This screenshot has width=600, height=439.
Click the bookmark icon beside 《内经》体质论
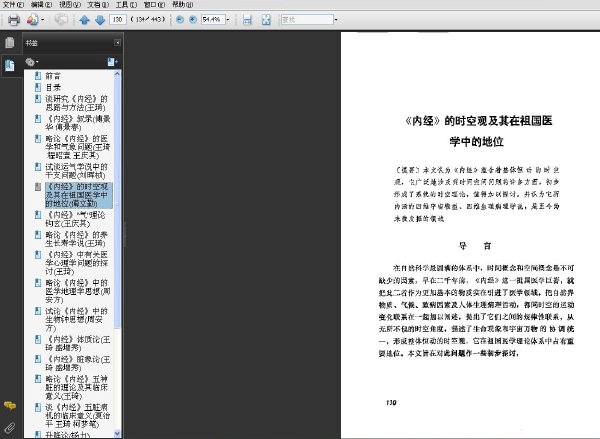point(38,339)
